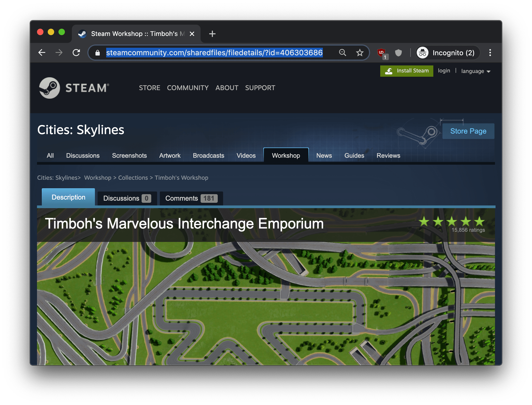Select the Reviews tab
Screen dimensions: 532x405
388,156
